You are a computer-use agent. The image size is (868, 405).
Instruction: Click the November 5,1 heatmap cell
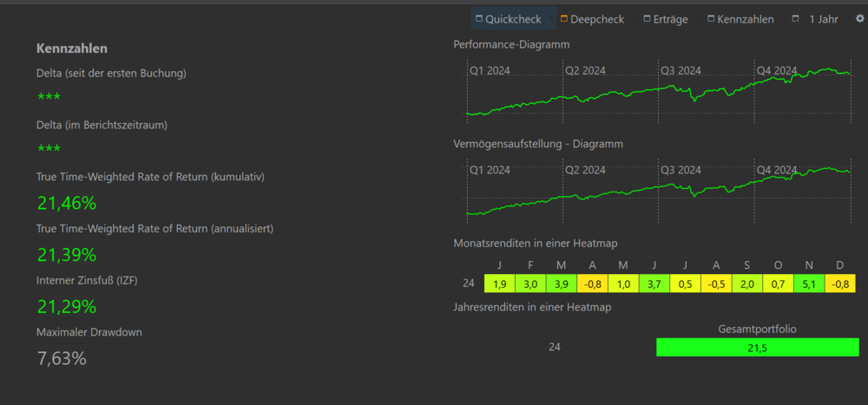809,284
